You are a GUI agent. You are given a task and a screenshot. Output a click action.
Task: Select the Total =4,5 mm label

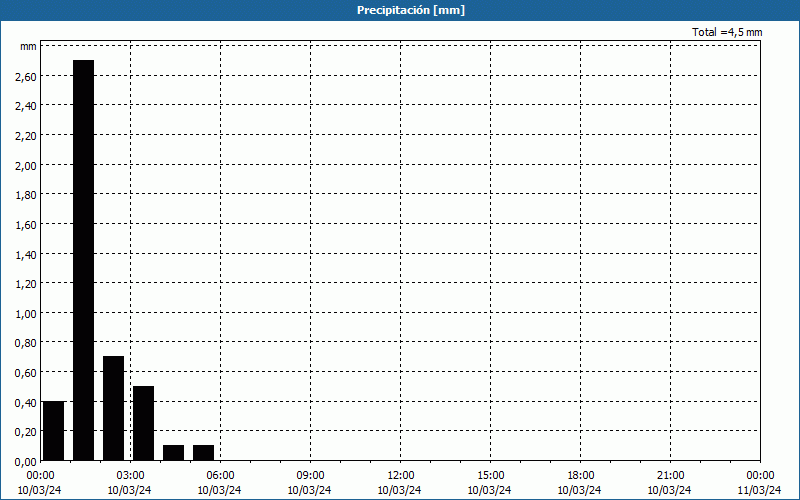[x=727, y=32]
